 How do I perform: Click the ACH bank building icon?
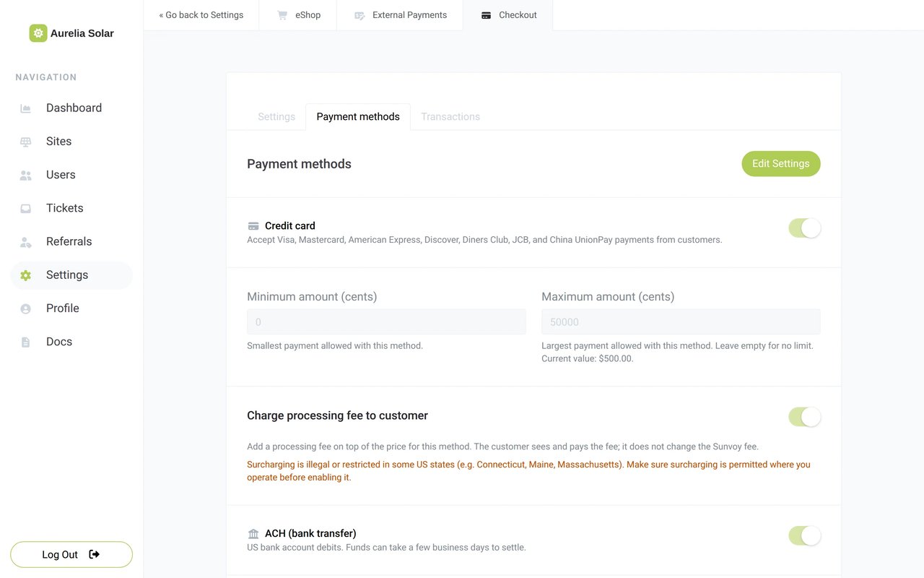pyautogui.click(x=253, y=534)
